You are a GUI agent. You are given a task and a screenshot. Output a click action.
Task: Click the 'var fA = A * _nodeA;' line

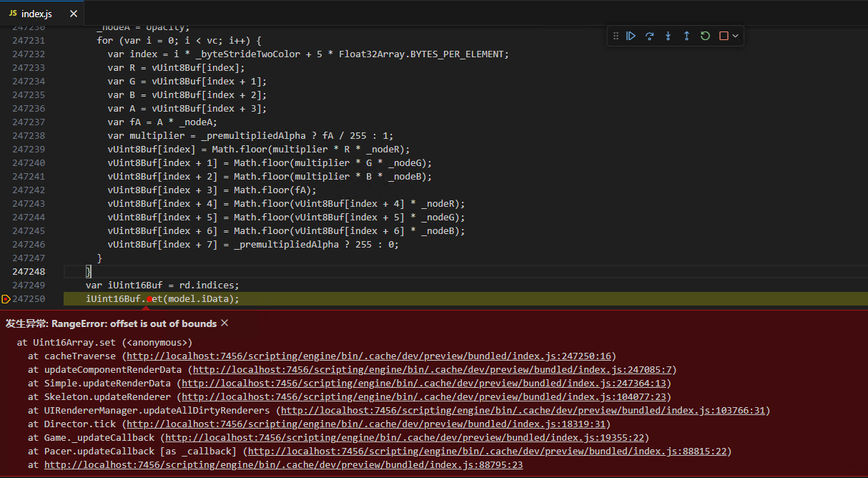pyautogui.click(x=162, y=122)
